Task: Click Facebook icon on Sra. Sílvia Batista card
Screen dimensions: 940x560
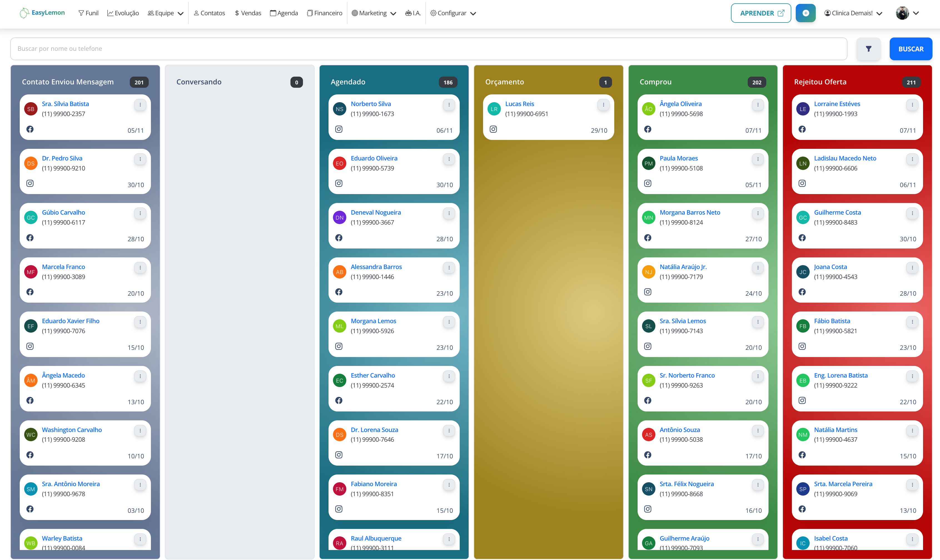Action: [30, 129]
